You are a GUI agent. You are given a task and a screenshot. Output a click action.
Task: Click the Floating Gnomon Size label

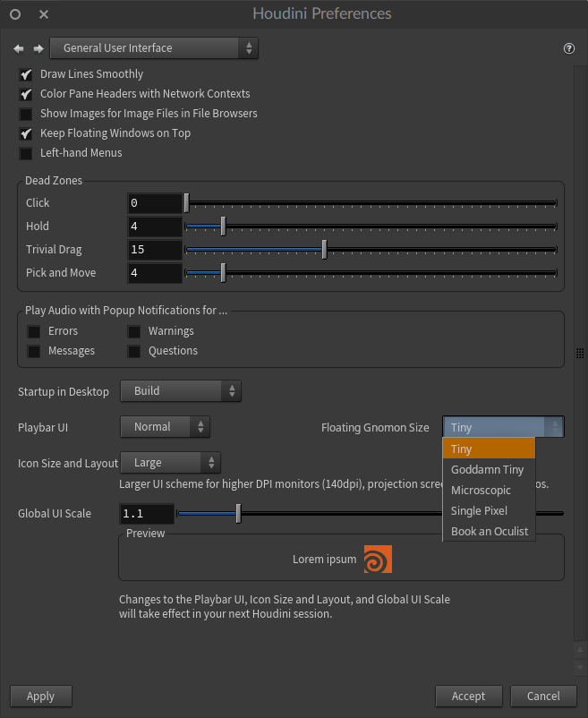[x=375, y=427]
